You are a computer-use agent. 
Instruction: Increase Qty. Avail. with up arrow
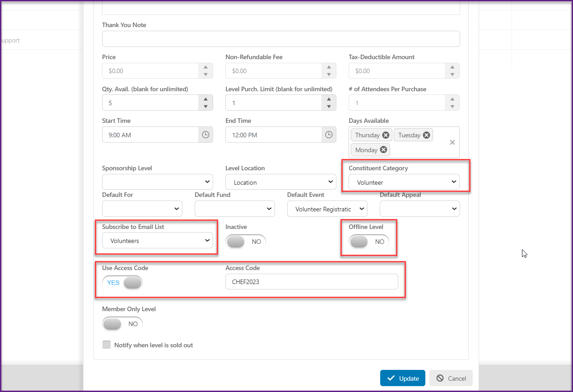[x=205, y=99]
